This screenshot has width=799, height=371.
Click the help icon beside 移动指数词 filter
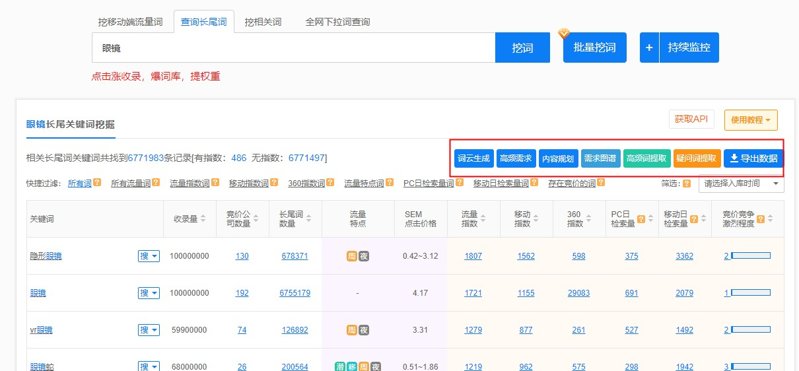click(x=274, y=182)
